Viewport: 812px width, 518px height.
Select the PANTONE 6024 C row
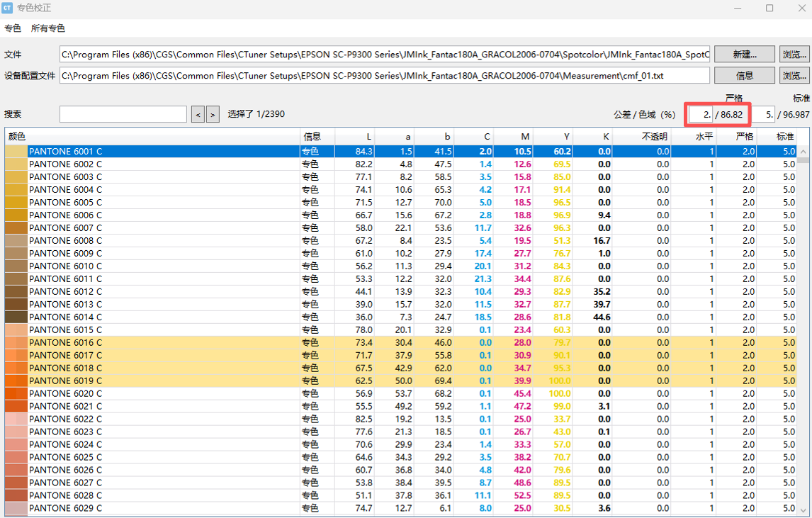pos(400,444)
